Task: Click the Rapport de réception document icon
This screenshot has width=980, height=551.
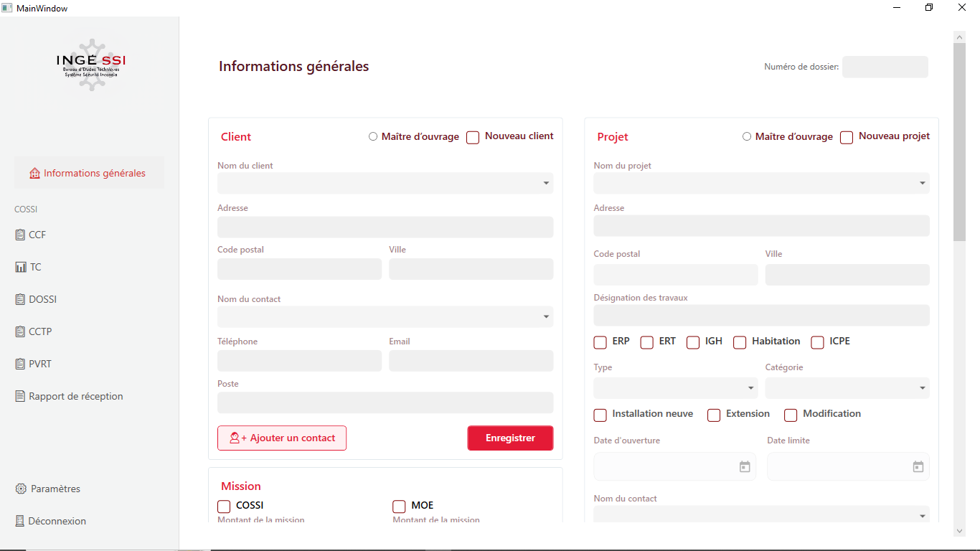Action: (20, 396)
